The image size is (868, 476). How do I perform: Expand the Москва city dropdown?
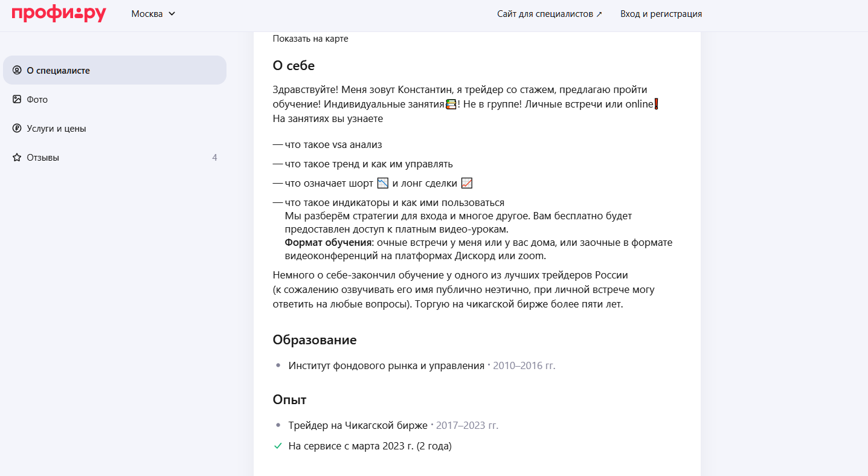click(x=147, y=14)
